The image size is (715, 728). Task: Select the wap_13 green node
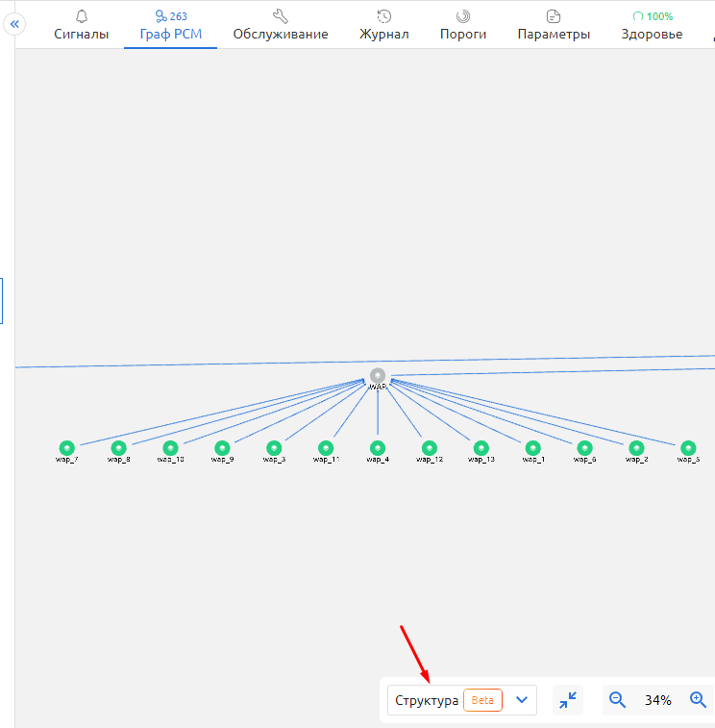coord(481,448)
